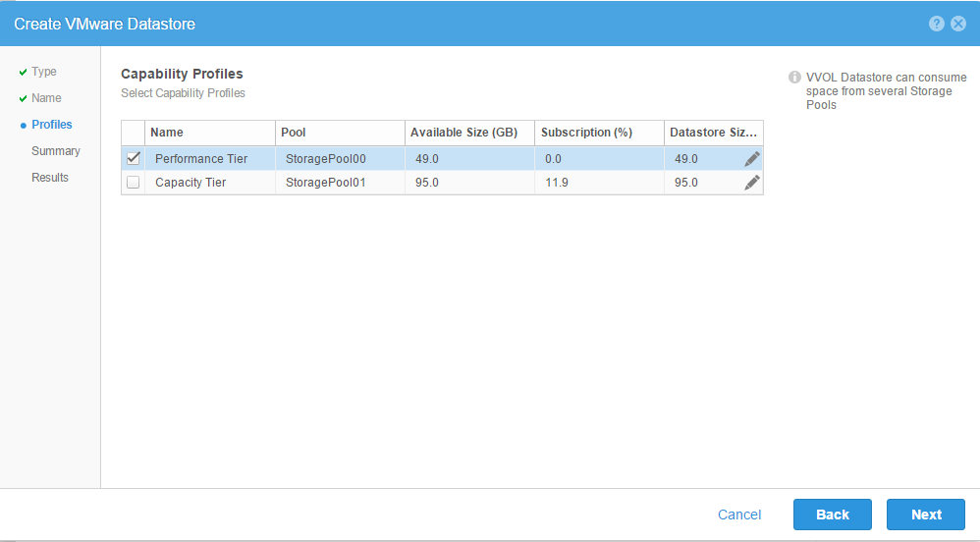Close the Create VMware Datastore dialog
The height and width of the screenshot is (542, 980).
tap(958, 24)
